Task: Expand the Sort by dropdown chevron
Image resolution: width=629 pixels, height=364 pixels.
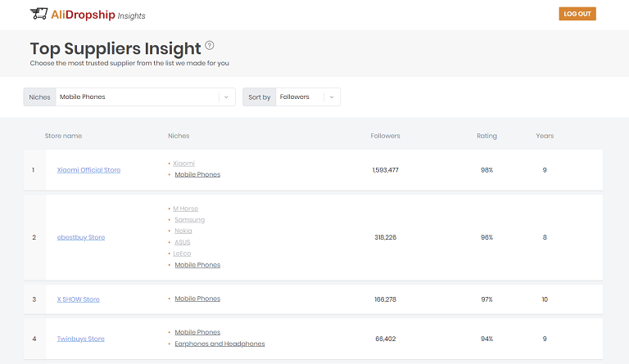Action: tap(331, 97)
